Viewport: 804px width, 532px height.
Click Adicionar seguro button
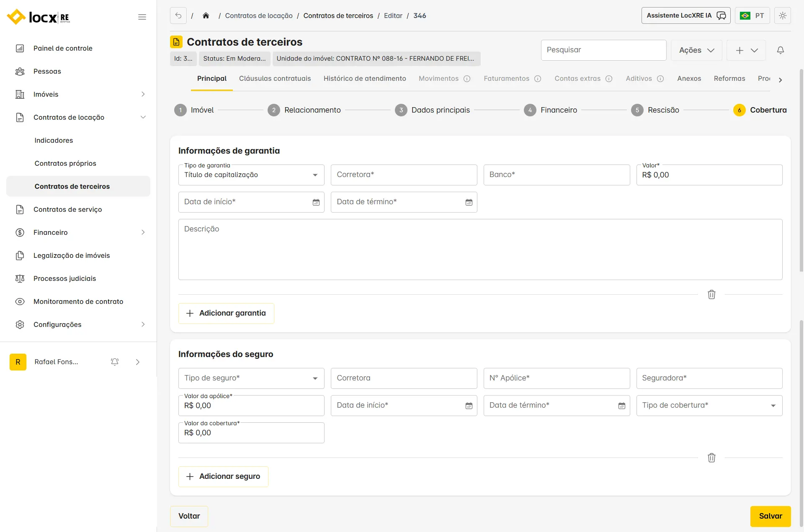click(x=223, y=477)
